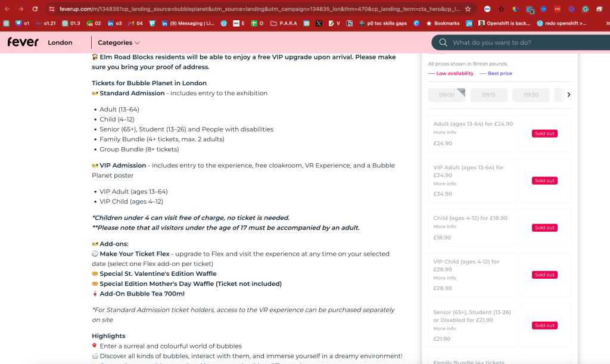Click Sold out badge on Senior Student ticket
This screenshot has width=610, height=364.
point(544,325)
